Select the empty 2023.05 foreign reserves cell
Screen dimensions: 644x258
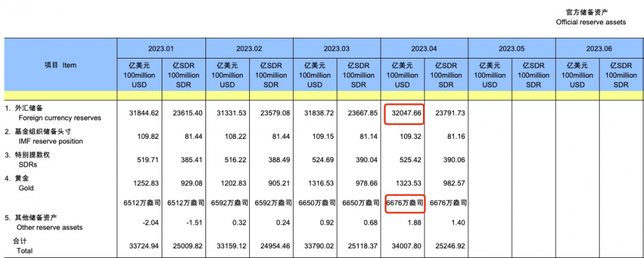490,113
